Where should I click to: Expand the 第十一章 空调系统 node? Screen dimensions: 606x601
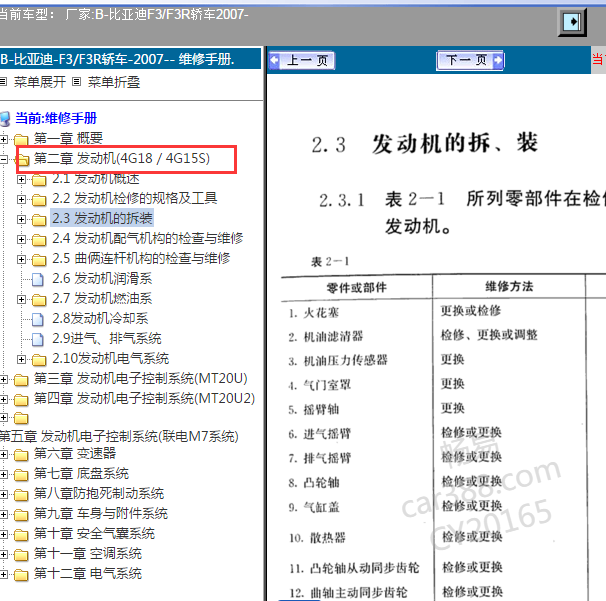3,555
